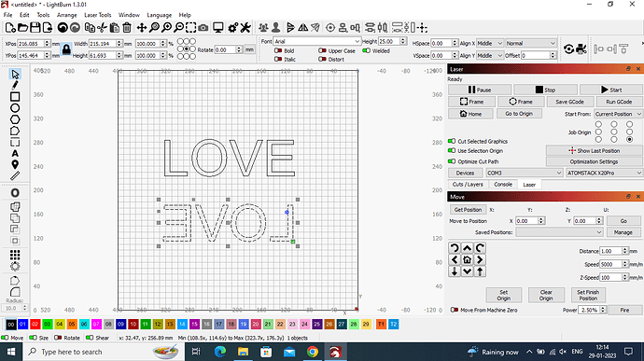Choose the Ellipse drawing tool
The width and height of the screenshot is (644, 361).
point(15,108)
